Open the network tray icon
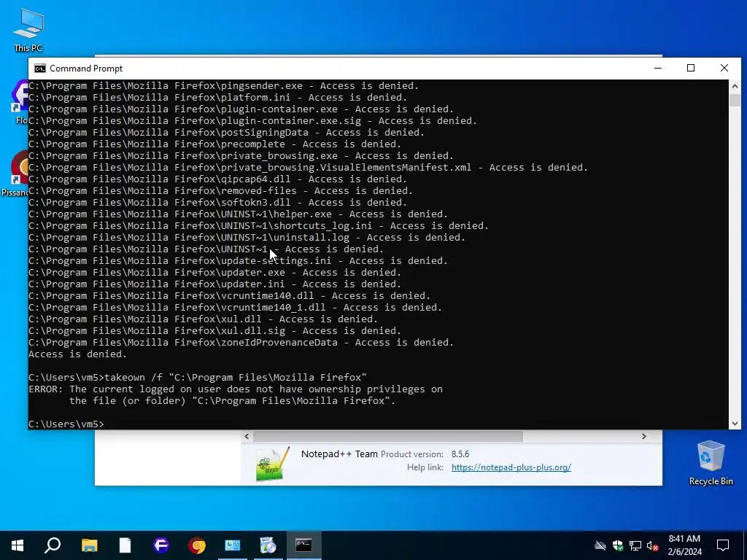This screenshot has width=747, height=560. (x=635, y=545)
